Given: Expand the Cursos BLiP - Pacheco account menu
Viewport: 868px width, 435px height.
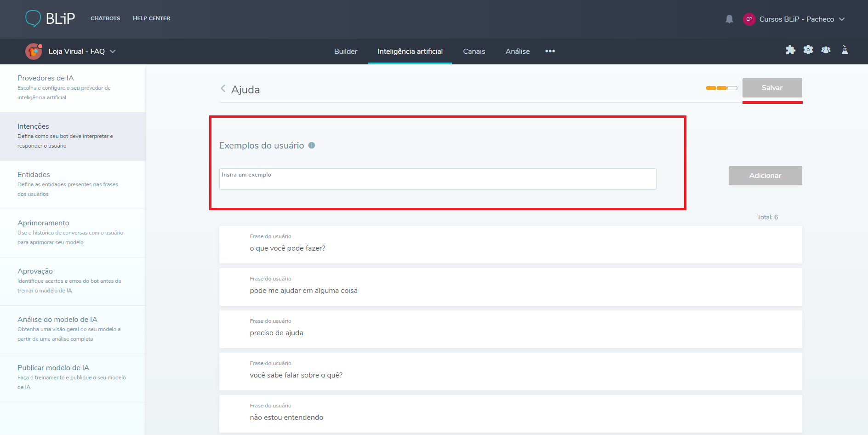Looking at the screenshot, I should 842,19.
